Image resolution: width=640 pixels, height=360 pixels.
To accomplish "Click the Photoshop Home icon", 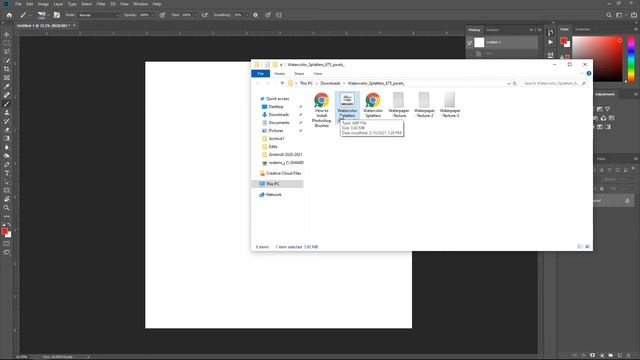I will coord(9,15).
